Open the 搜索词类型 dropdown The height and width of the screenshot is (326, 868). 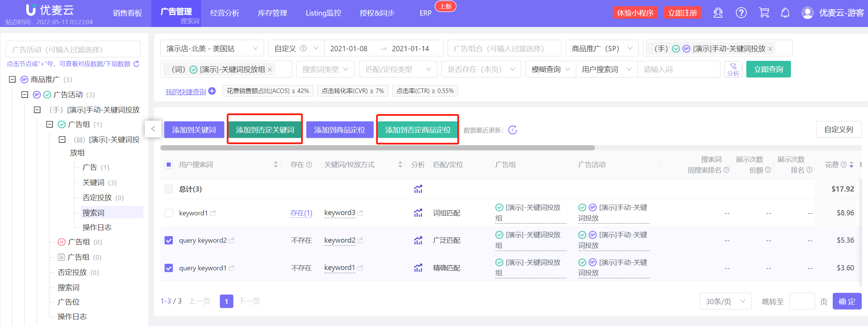coord(325,69)
